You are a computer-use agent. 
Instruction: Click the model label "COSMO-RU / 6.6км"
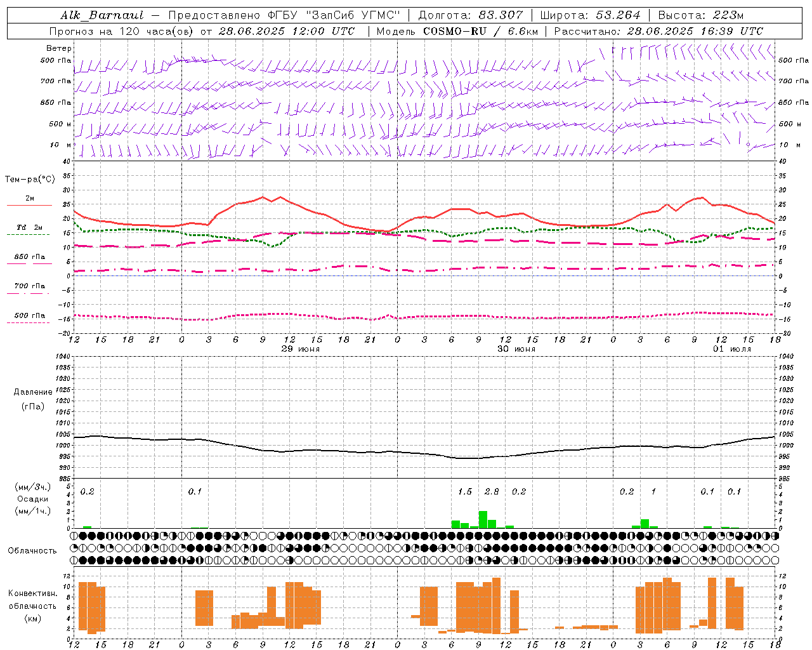pyautogui.click(x=481, y=31)
